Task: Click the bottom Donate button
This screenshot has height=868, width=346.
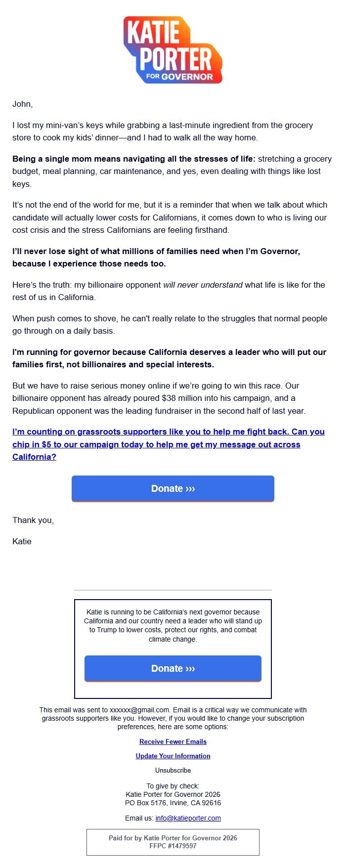Action: [x=173, y=668]
